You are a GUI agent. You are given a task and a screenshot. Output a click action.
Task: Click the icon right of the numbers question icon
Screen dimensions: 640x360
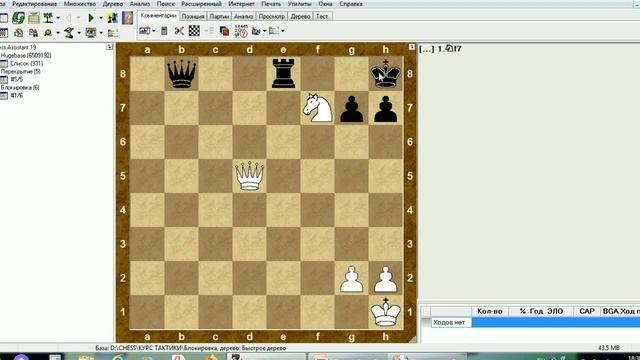pos(256,31)
